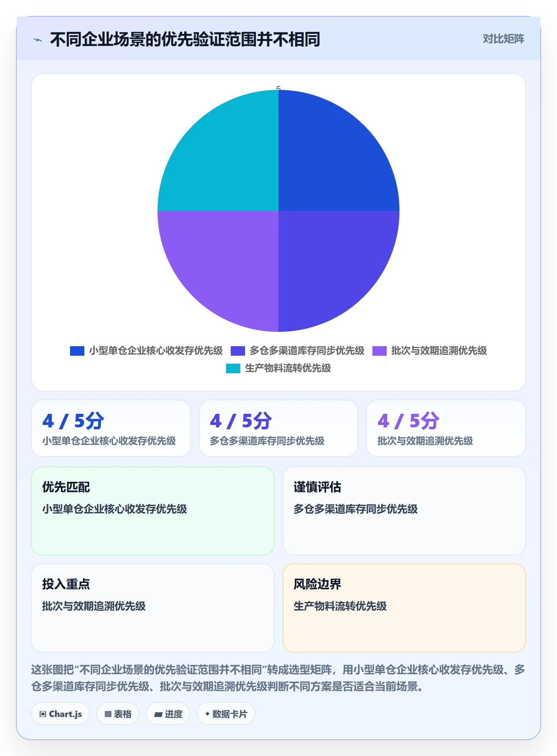Click legend label 小型单仓企业核心收发存优先级

(156, 351)
